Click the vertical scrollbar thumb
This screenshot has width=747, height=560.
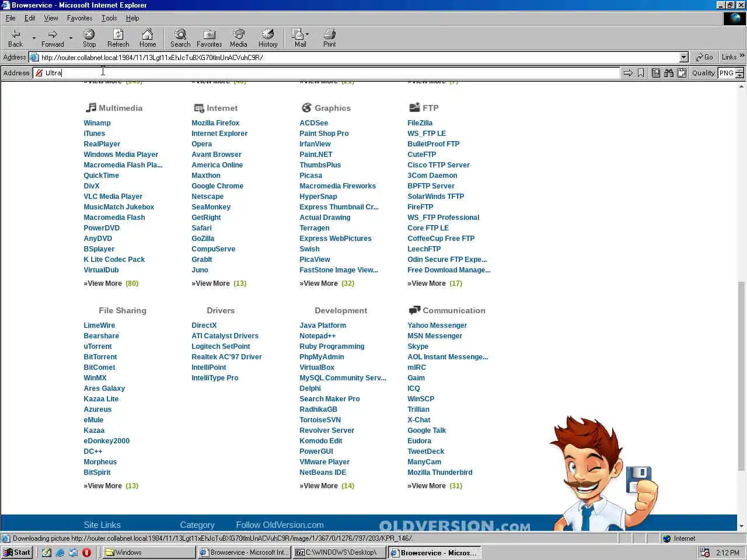(742, 375)
